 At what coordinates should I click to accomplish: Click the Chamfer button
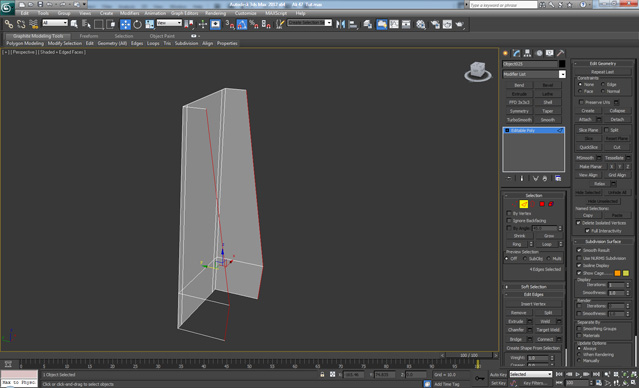tap(516, 330)
